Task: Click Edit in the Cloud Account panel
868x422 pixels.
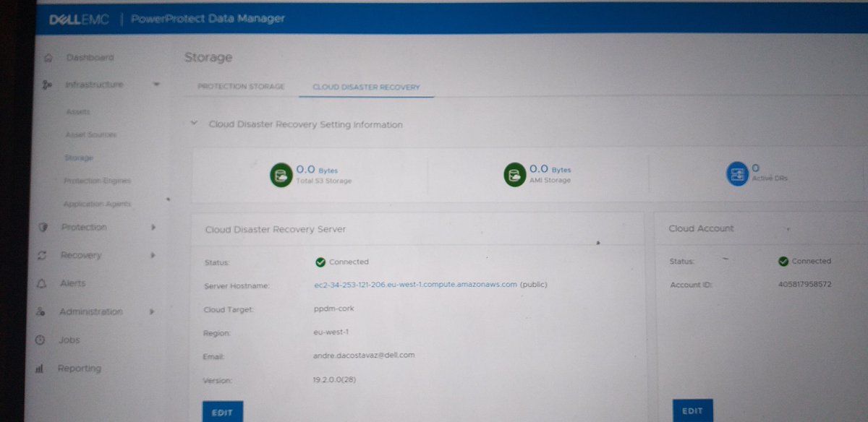Action: (692, 411)
